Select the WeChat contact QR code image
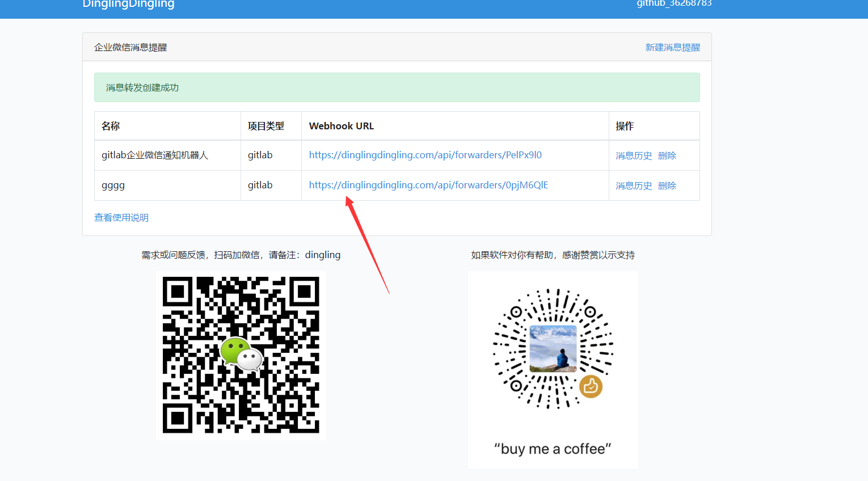 point(241,355)
